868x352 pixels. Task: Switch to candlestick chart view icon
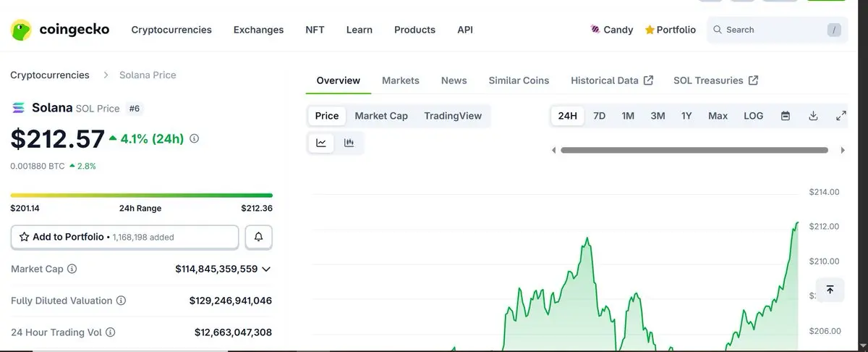(x=349, y=143)
